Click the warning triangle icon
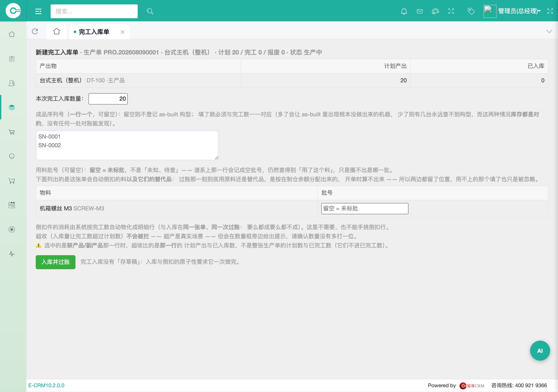 pos(38,246)
